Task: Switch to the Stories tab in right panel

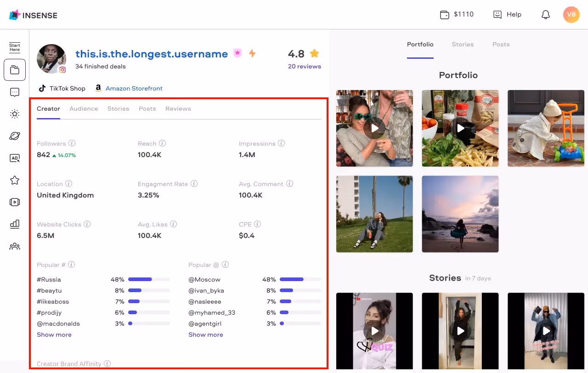Action: click(463, 44)
